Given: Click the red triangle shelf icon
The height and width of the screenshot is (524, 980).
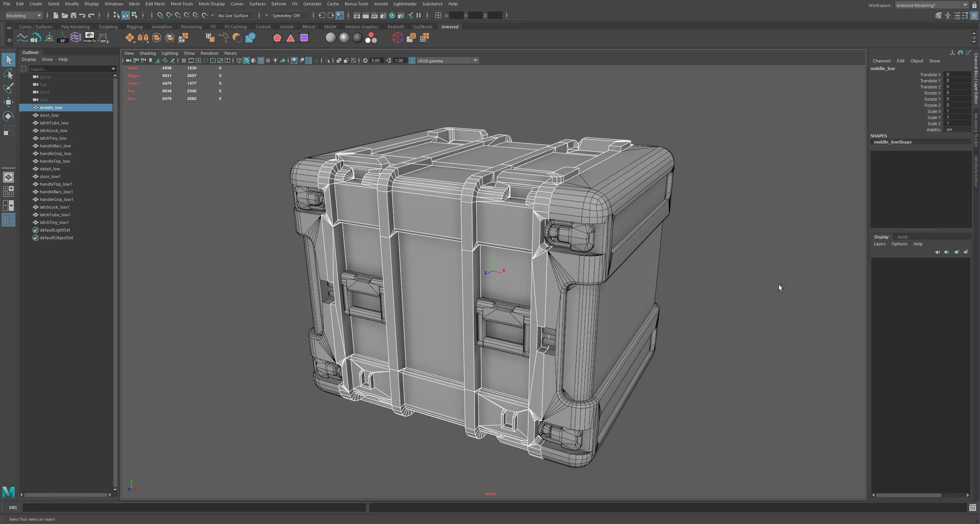Looking at the screenshot, I should (291, 38).
